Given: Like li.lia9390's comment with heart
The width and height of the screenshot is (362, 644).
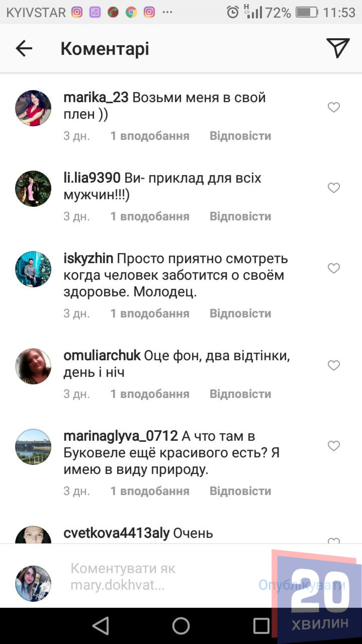Looking at the screenshot, I should 334,188.
